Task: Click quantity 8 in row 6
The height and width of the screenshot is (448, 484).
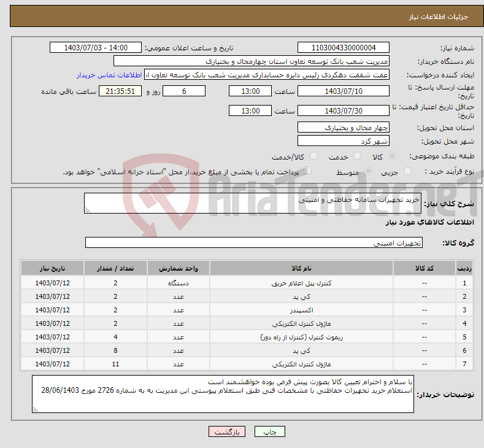Action: coord(115,350)
